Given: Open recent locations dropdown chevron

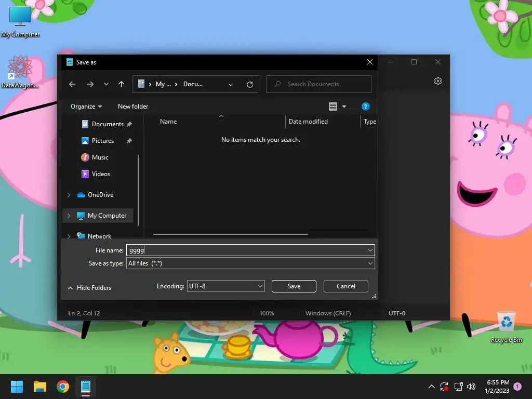Looking at the screenshot, I should point(106,84).
